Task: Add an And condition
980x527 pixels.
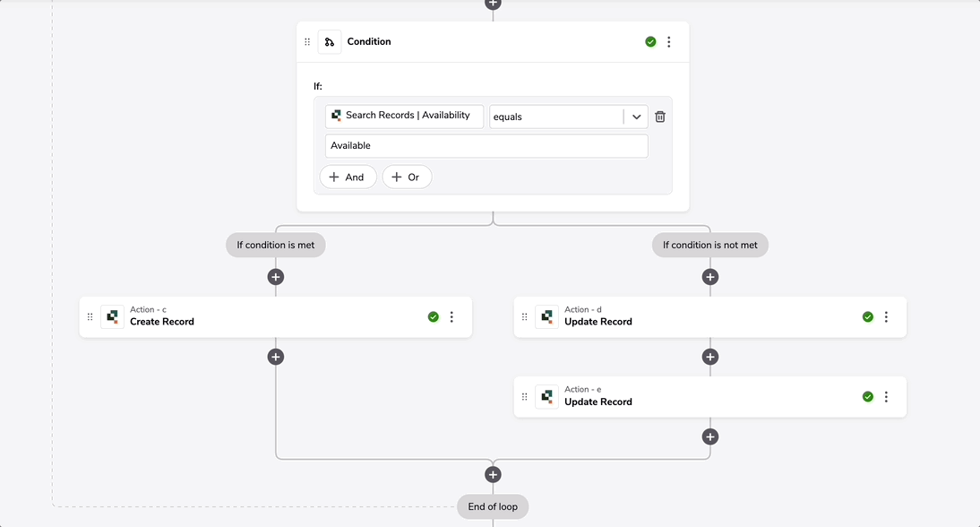Action: coord(348,177)
